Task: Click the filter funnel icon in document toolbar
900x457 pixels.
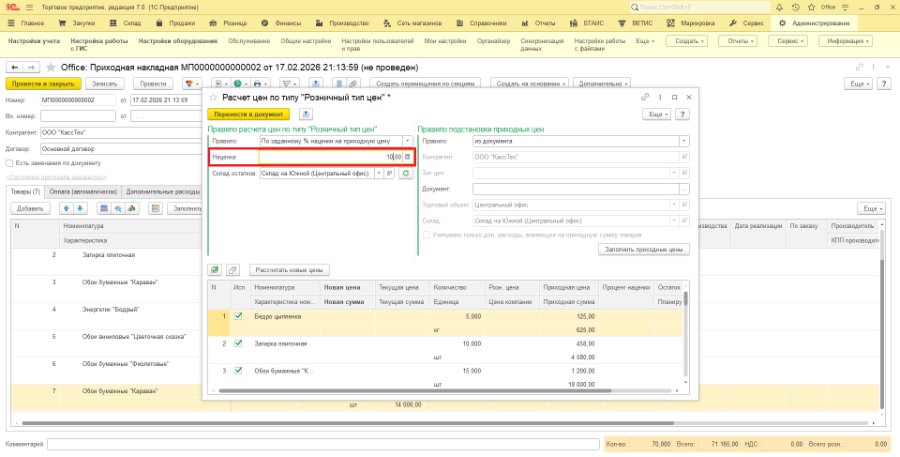Action: (290, 84)
